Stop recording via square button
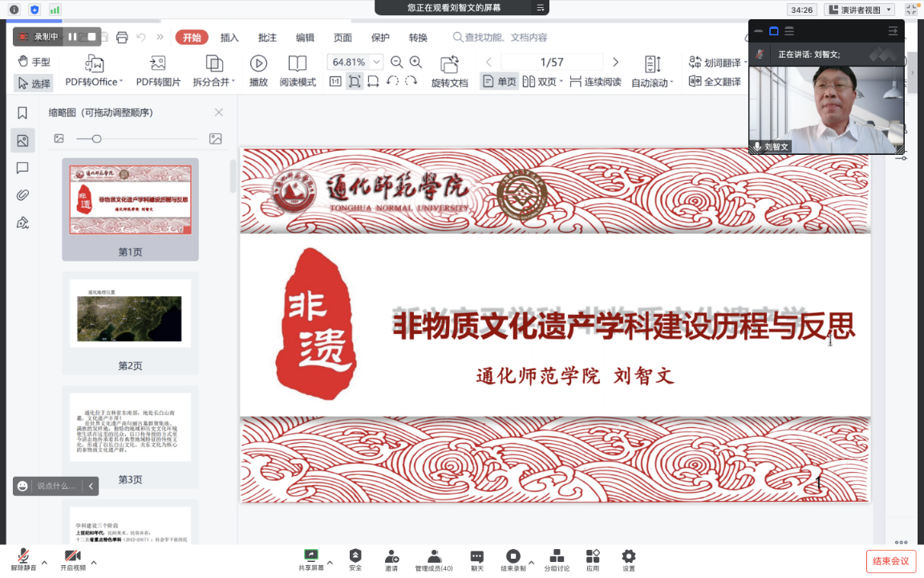The image size is (924, 578). click(x=91, y=37)
